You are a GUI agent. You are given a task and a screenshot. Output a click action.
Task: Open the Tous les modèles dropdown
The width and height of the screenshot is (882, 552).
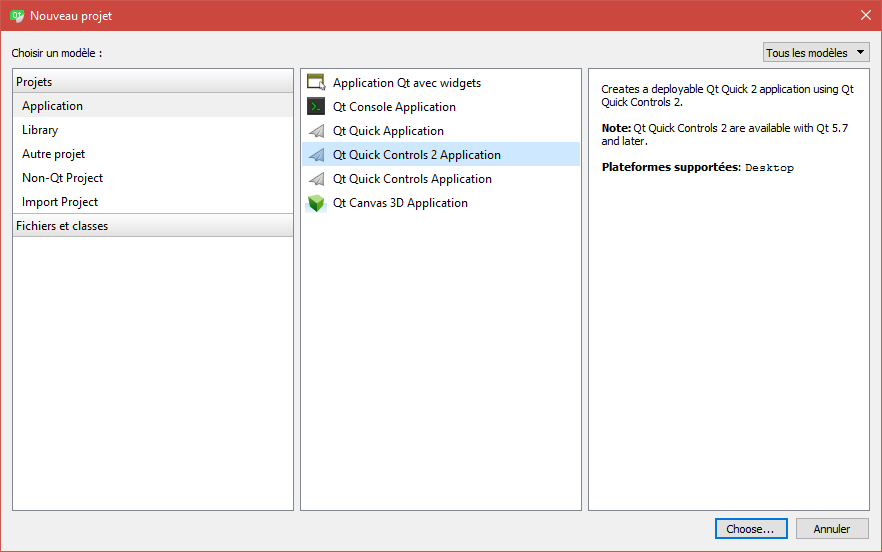pos(816,52)
